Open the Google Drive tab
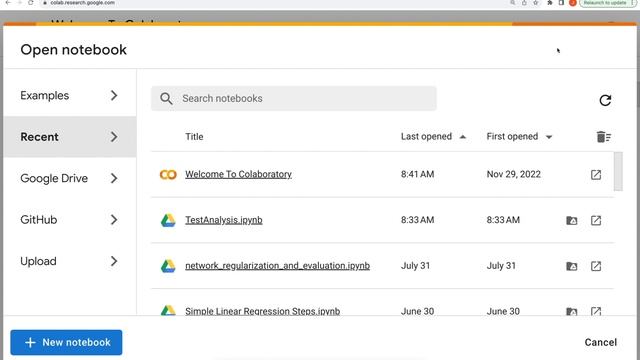The image size is (640, 360). point(70,178)
